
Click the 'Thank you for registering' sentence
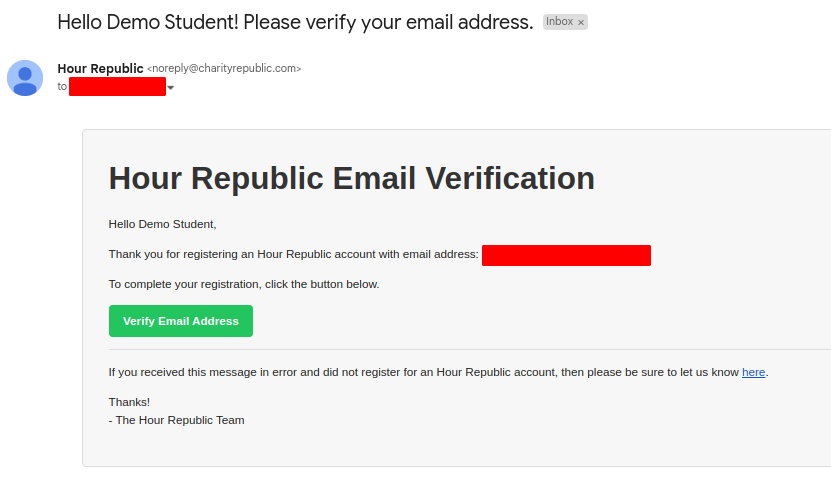294,254
